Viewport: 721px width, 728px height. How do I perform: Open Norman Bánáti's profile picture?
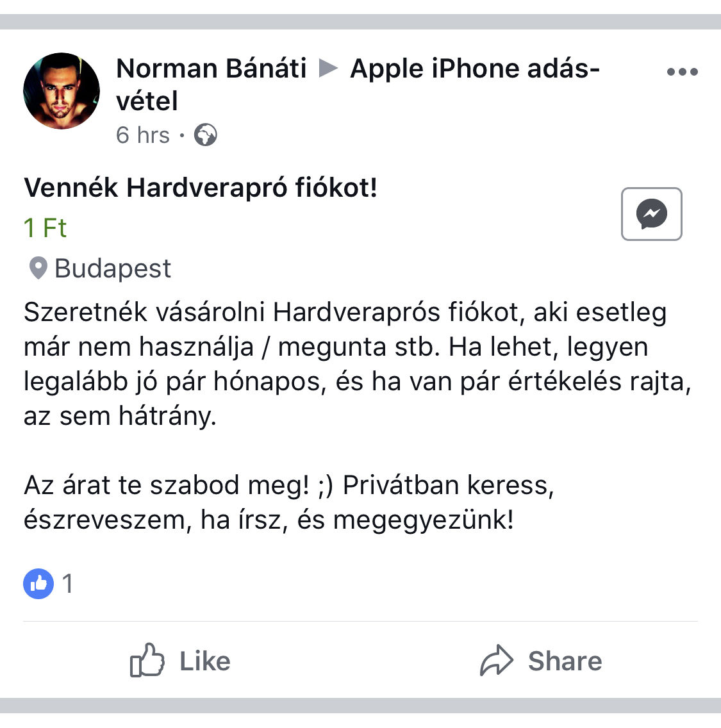click(x=62, y=91)
